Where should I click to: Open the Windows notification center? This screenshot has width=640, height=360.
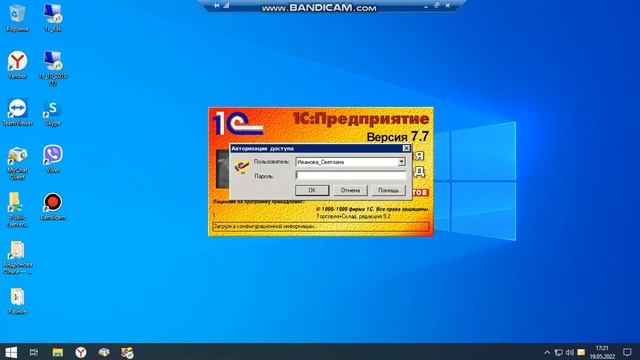pos(627,352)
